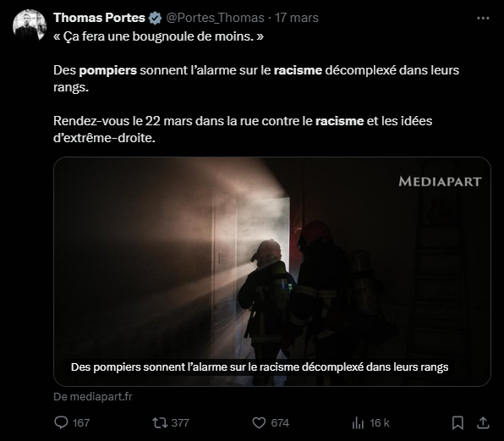This screenshot has width=504, height=441.
Task: Click the verified badge beside Thomas Portes
Action: 155,18
